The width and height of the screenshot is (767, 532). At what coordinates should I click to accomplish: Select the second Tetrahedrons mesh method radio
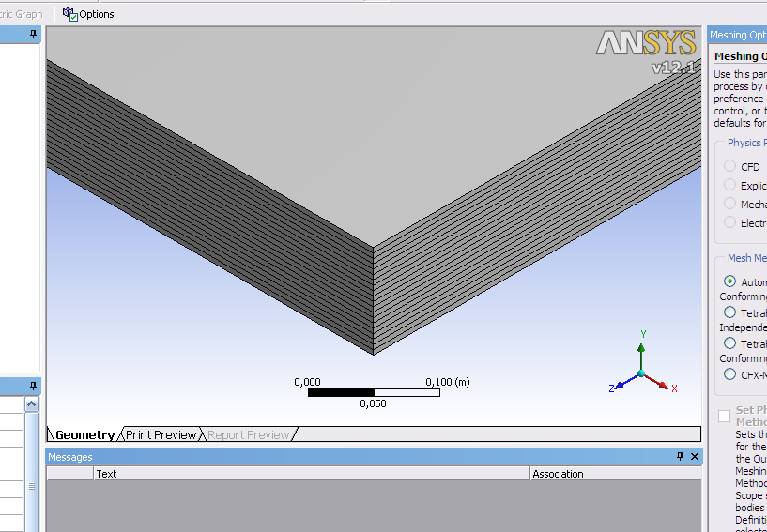pos(729,343)
